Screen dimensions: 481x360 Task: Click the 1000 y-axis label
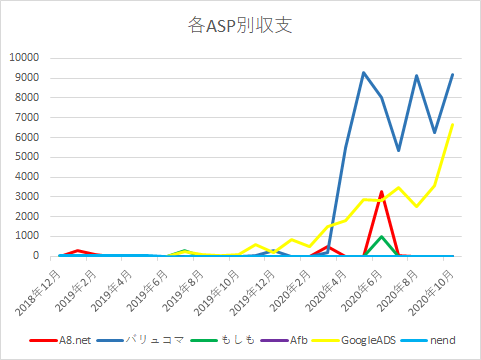(27, 236)
